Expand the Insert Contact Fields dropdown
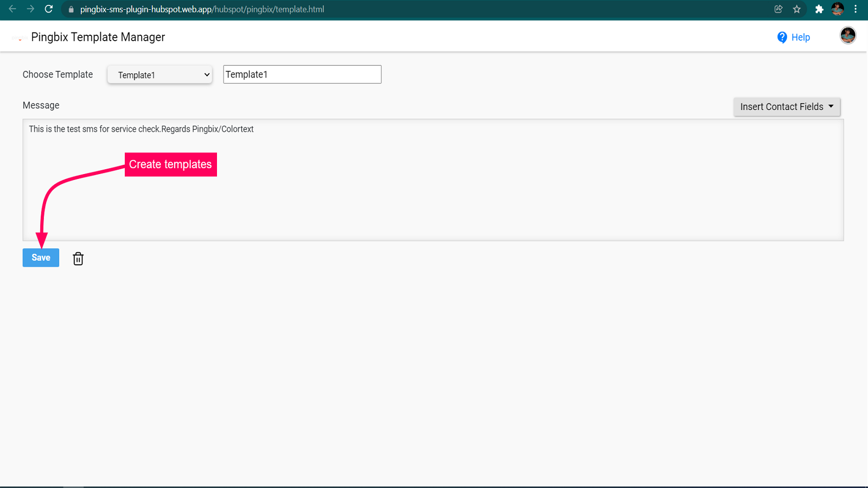Viewport: 868px width, 488px height. pos(786,106)
